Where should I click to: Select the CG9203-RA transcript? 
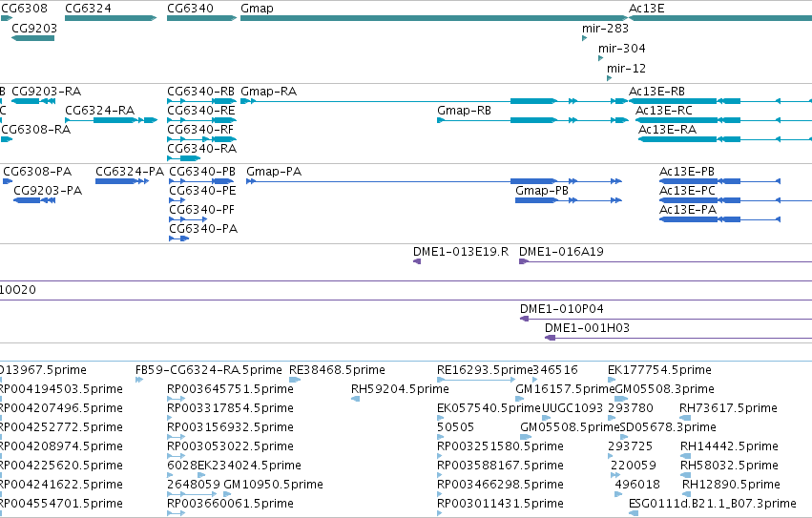click(33, 101)
